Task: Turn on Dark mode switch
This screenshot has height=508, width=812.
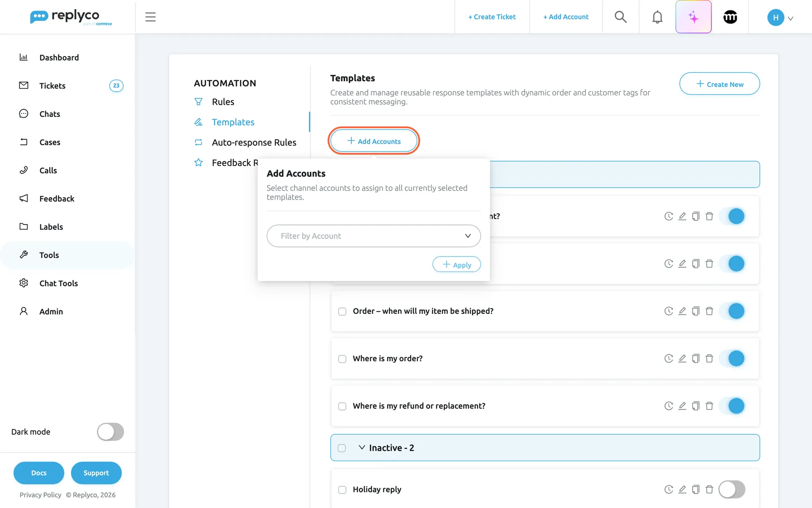Action: click(x=111, y=432)
